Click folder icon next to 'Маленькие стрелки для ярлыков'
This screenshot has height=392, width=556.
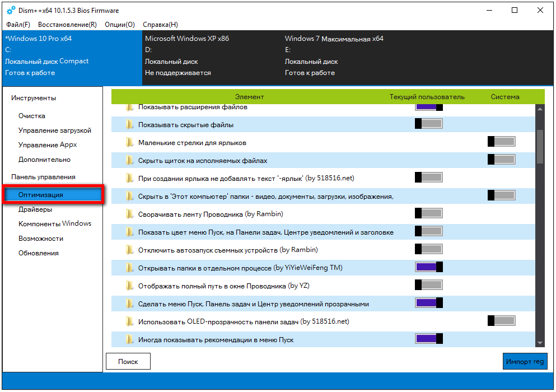coord(130,143)
